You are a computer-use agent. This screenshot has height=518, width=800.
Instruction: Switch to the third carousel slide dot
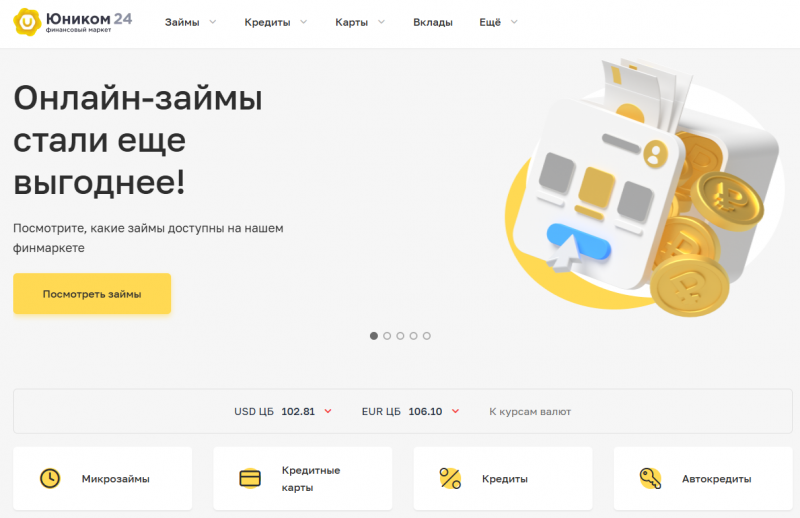tap(401, 336)
